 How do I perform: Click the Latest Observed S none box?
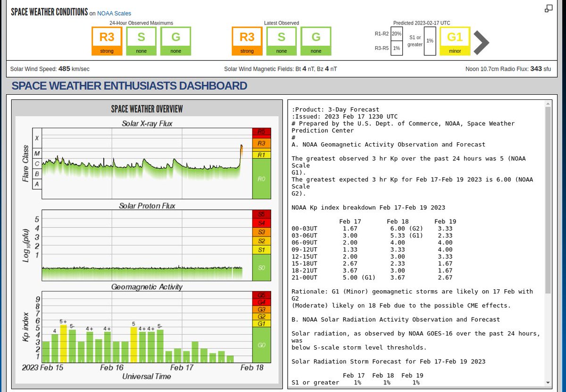click(x=282, y=41)
